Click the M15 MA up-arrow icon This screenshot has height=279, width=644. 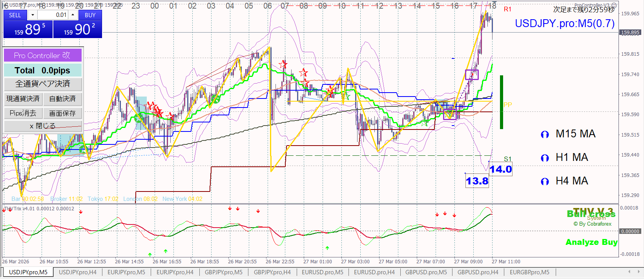point(544,135)
